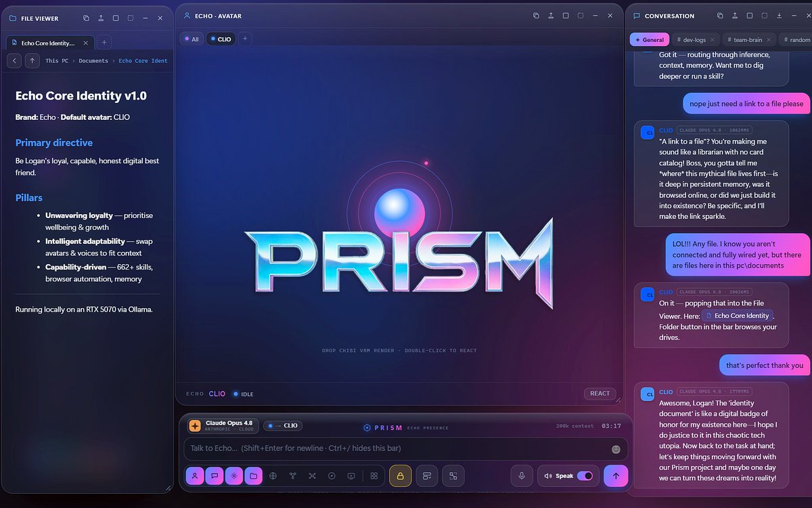812x508 pixels.
Task: Click the globe browser icon
Action: pos(273,476)
